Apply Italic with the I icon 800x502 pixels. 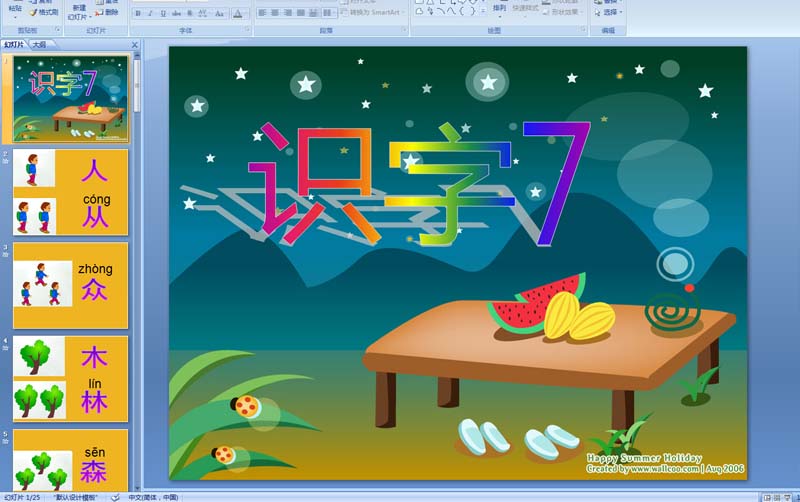(150, 14)
